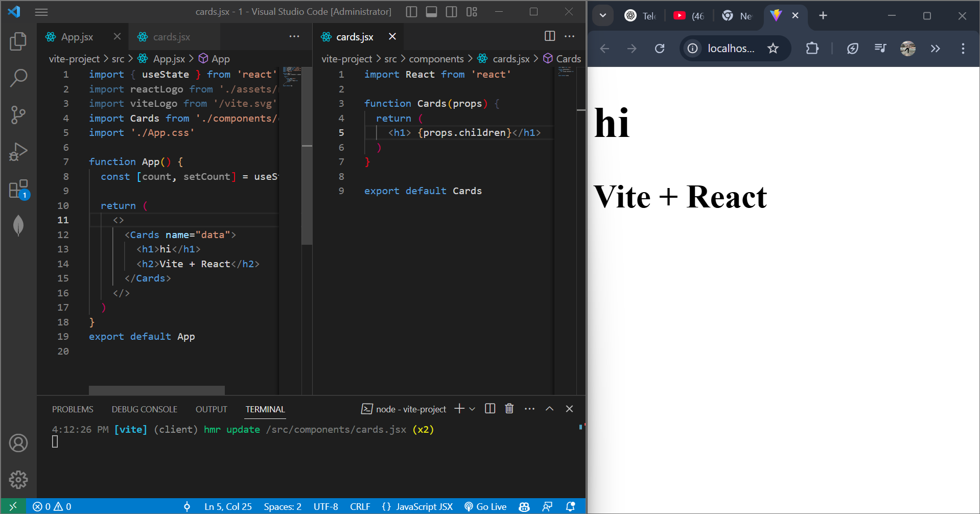This screenshot has height=514, width=980.
Task: Click the src breadcrumb in left editor
Action: point(118,59)
